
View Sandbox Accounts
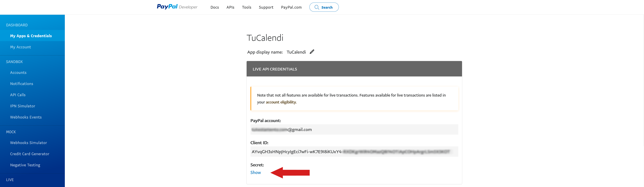(18, 72)
